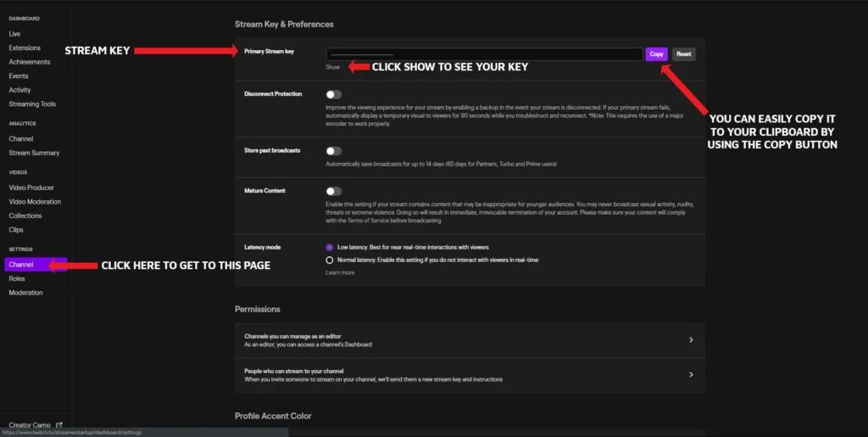Viewport: 868px width, 437px height.
Task: Click the Primary Stream key field
Action: point(483,54)
